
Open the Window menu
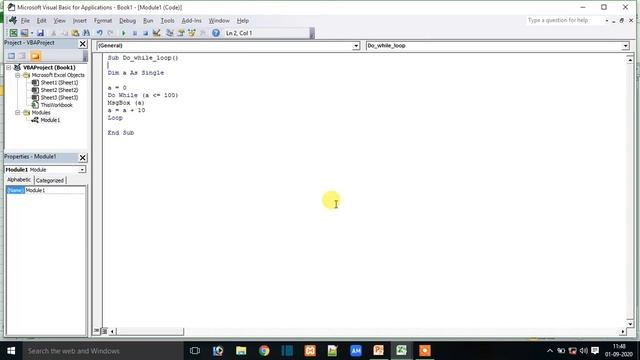219,20
